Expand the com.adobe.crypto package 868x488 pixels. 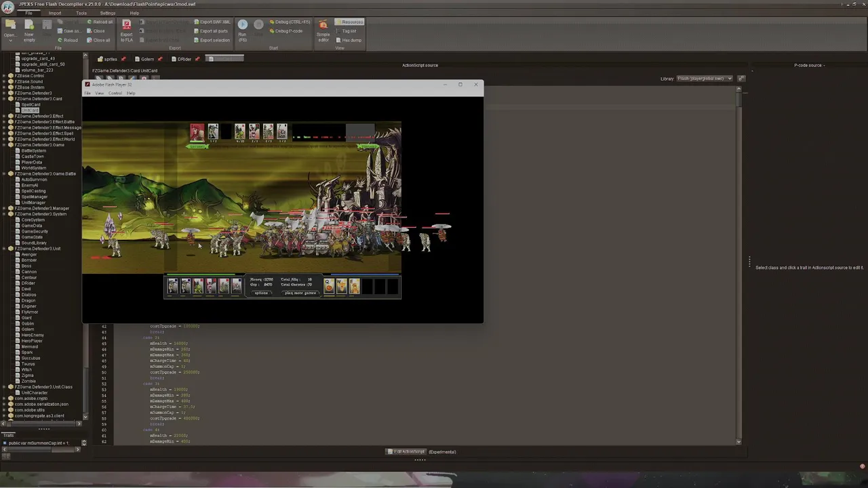[x=4, y=399]
